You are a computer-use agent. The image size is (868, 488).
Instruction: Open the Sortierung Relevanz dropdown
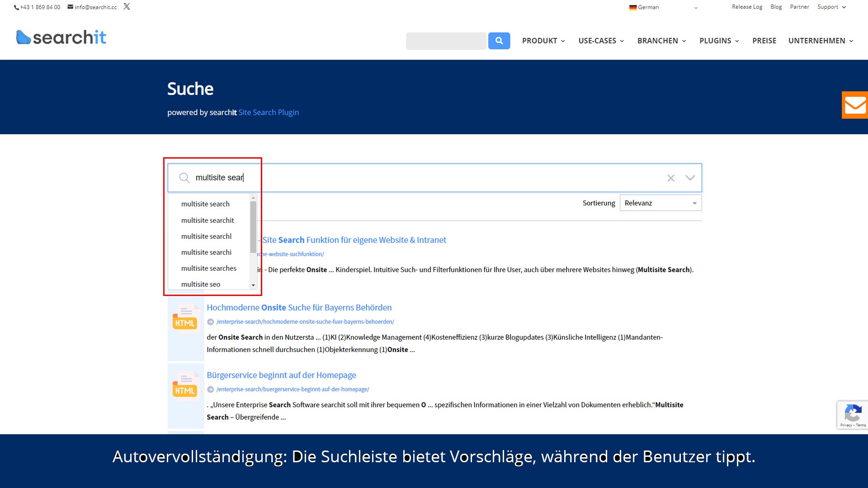660,203
